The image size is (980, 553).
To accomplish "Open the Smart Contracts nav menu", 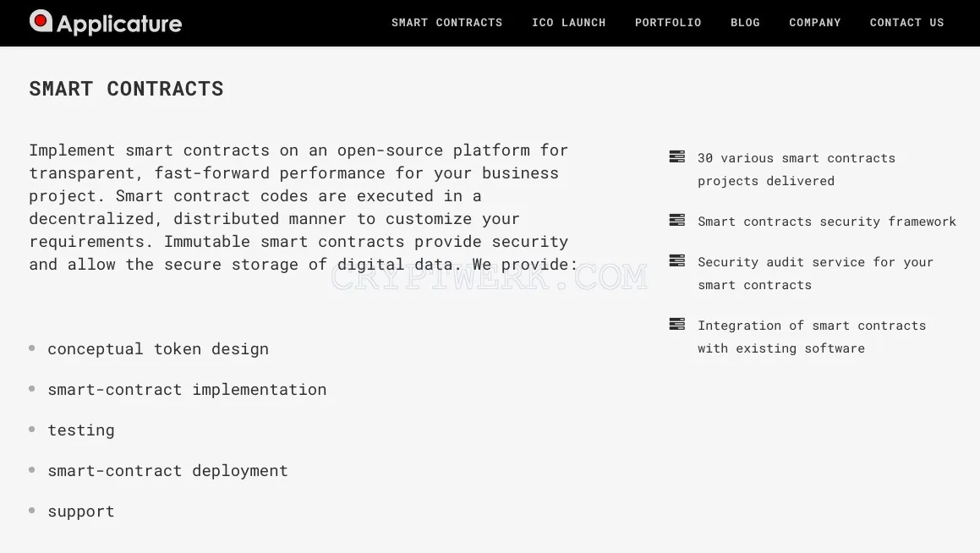I will pos(446,23).
